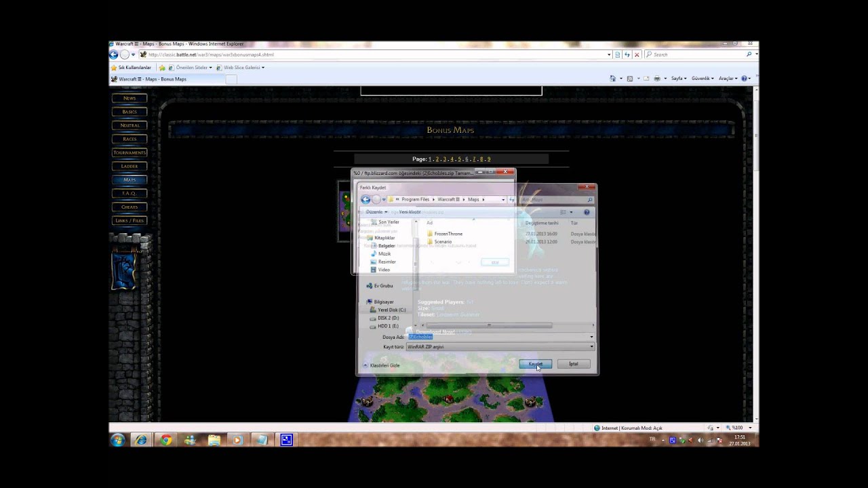Select Ev Grubu in navigation pane
The height and width of the screenshot is (488, 868).
380,286
